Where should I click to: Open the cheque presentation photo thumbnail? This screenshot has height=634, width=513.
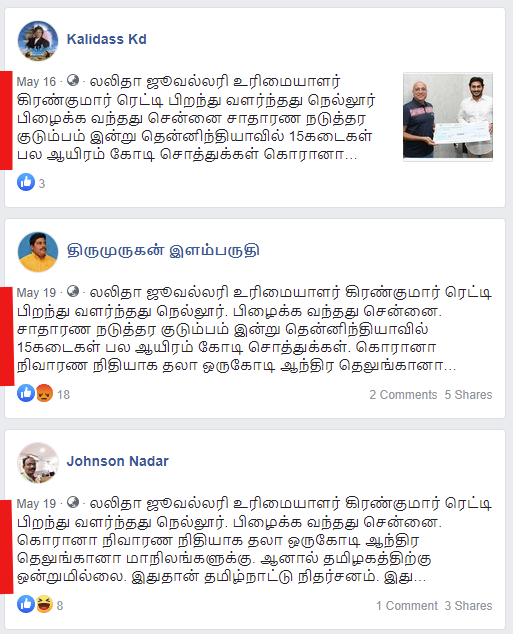(448, 116)
